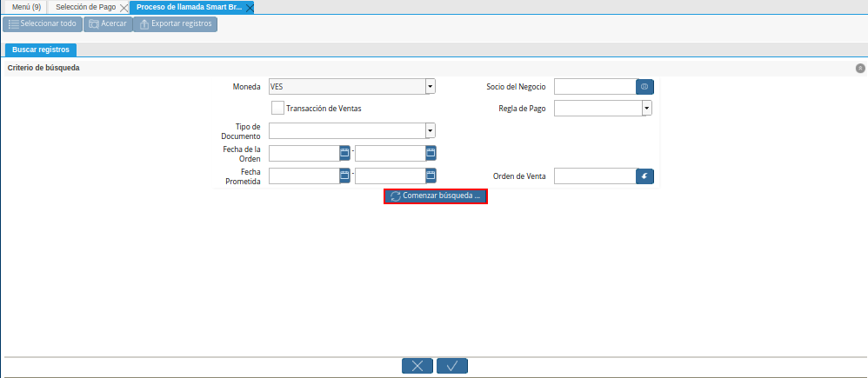
Task: Collapse the Criterio de búsqueda panel
Action: tap(859, 68)
